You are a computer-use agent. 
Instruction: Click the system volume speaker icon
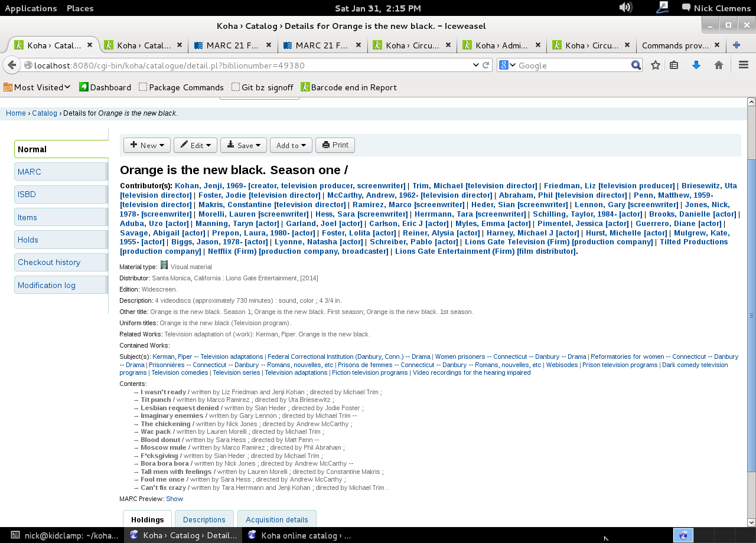(625, 8)
